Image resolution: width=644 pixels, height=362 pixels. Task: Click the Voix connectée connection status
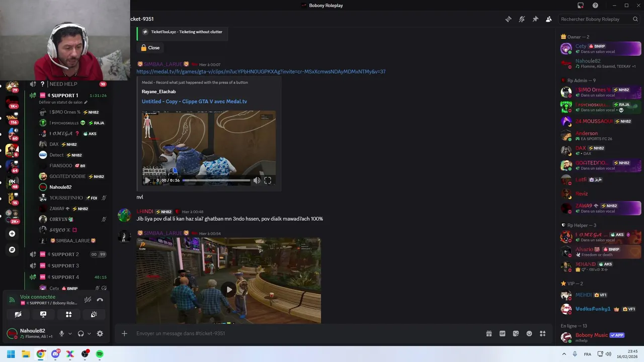pos(38,297)
